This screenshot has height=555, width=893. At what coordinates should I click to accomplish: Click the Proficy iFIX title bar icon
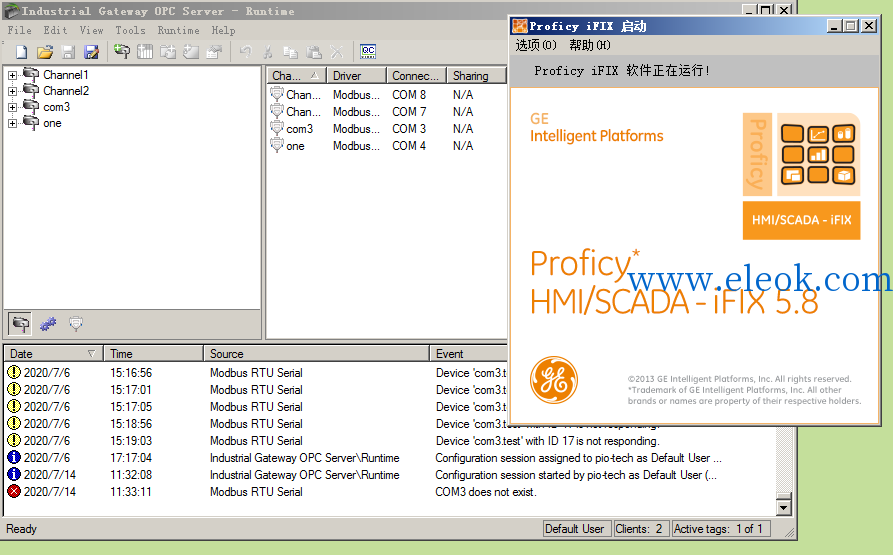519,26
